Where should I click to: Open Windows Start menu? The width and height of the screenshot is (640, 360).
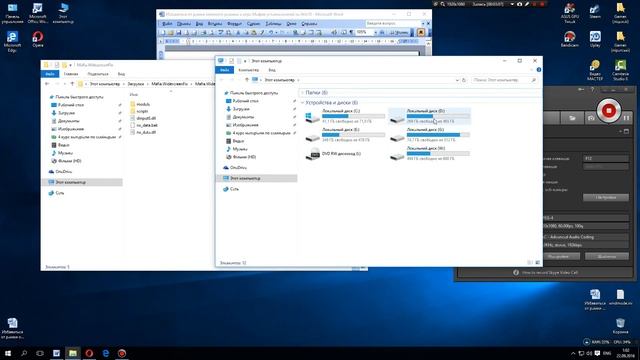tap(8, 353)
